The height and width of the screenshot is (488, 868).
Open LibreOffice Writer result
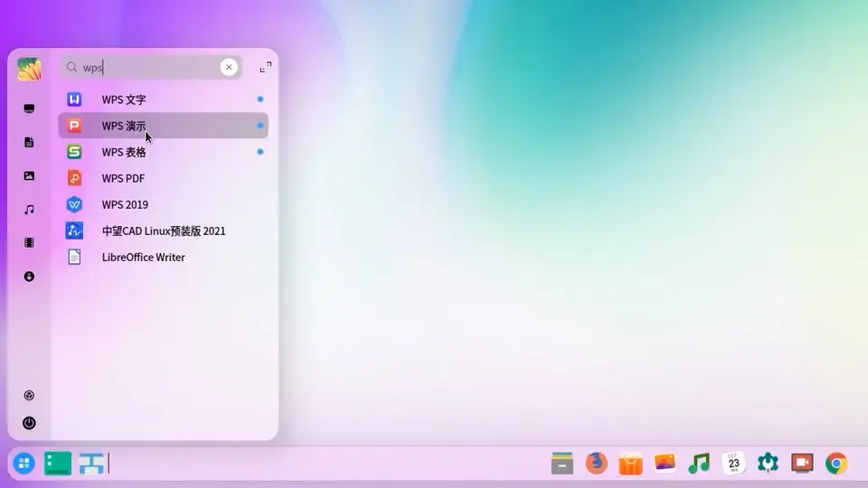click(164, 258)
